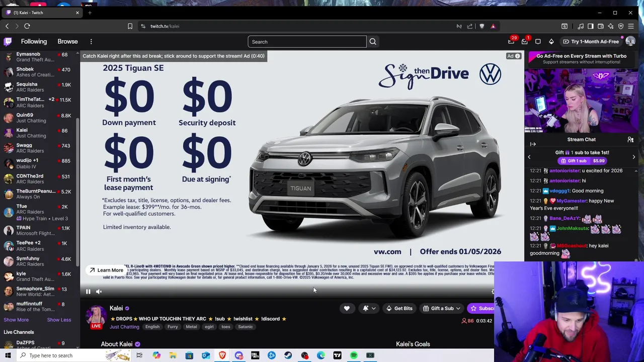Open Quin69 channel in sidebar
Image resolution: width=644 pixels, height=362 pixels.
39,118
